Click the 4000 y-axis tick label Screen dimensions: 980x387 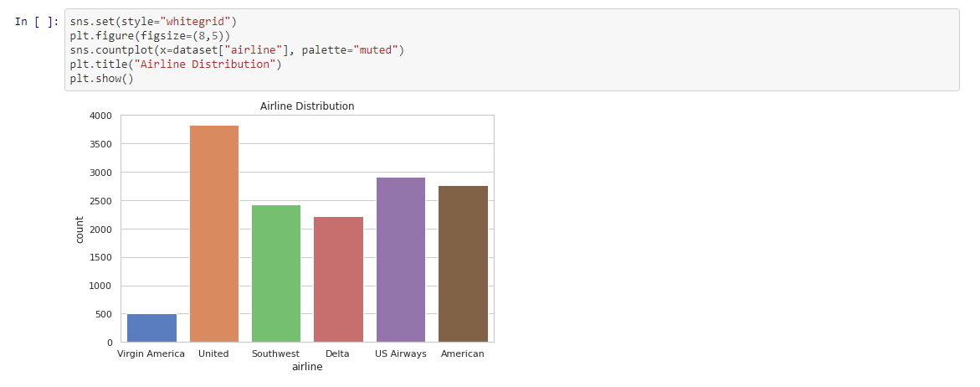[101, 116]
